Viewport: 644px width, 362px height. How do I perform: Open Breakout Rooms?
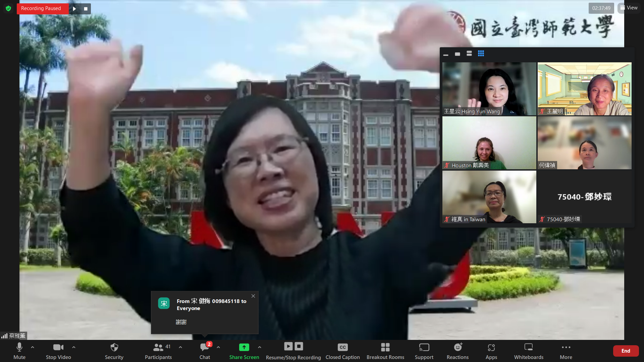[x=385, y=350]
